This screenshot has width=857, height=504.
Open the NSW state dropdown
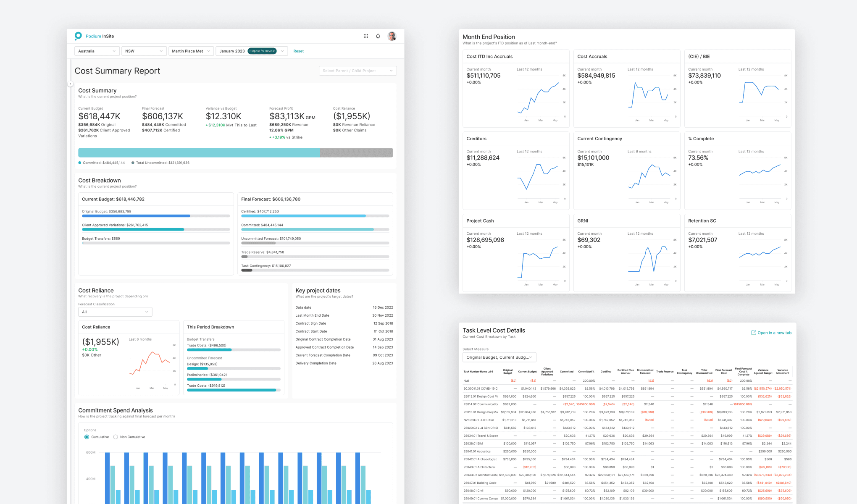144,51
